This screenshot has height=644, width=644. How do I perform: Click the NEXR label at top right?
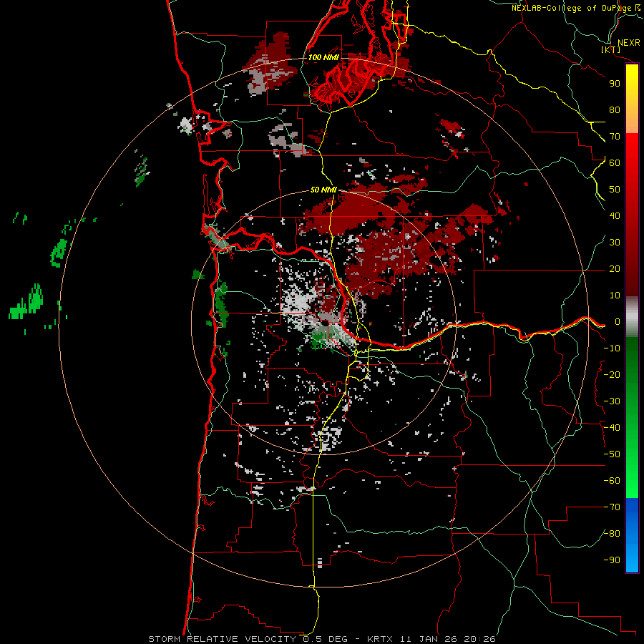pyautogui.click(x=628, y=43)
